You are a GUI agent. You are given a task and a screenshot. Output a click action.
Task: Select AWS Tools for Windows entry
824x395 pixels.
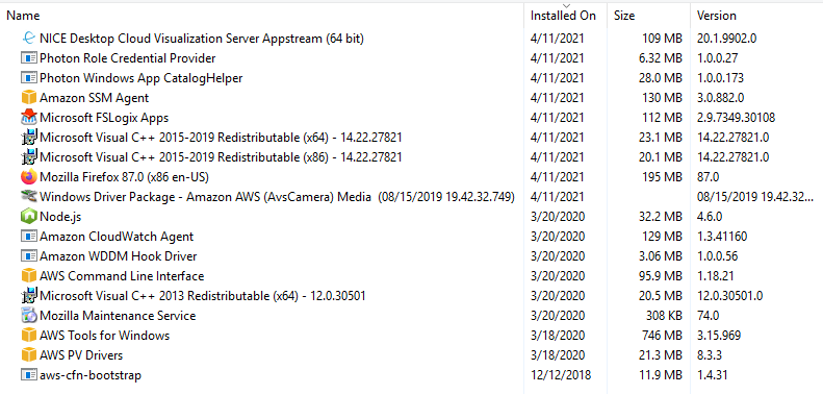(x=105, y=336)
